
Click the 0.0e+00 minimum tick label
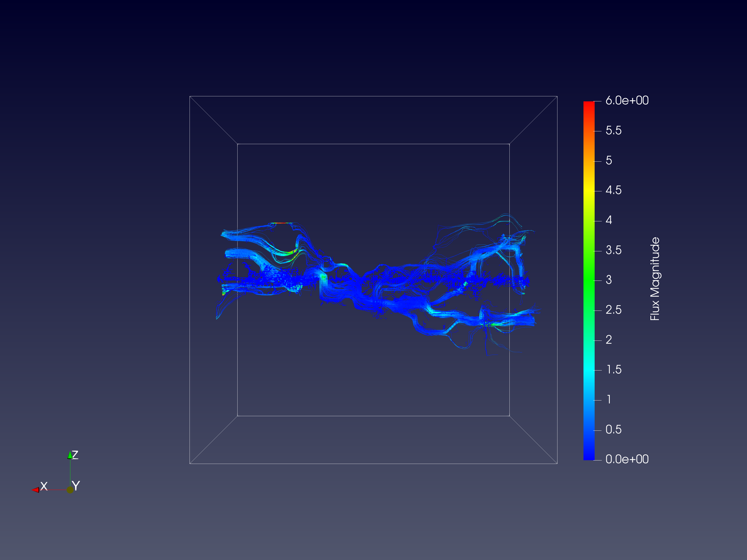click(x=627, y=459)
